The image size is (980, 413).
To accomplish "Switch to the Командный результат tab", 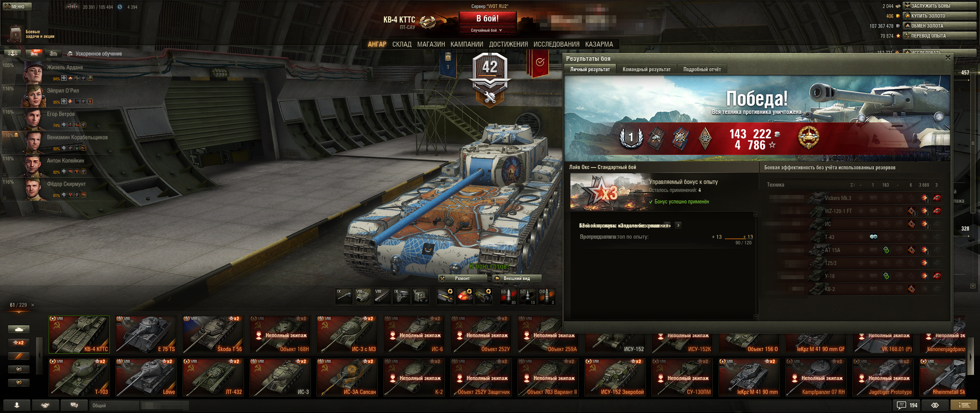I will [x=646, y=69].
